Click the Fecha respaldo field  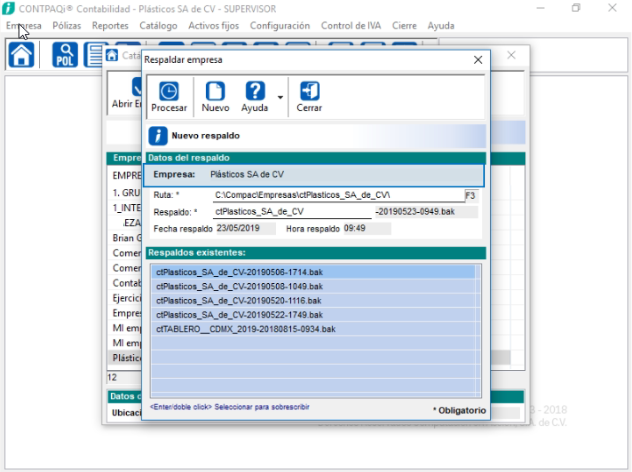click(246, 229)
